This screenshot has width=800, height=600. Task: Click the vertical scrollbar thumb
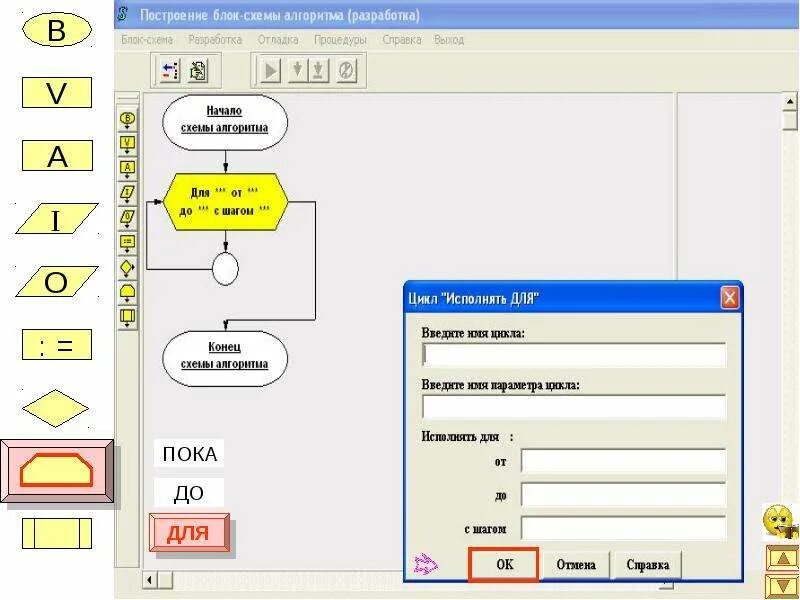click(x=790, y=120)
